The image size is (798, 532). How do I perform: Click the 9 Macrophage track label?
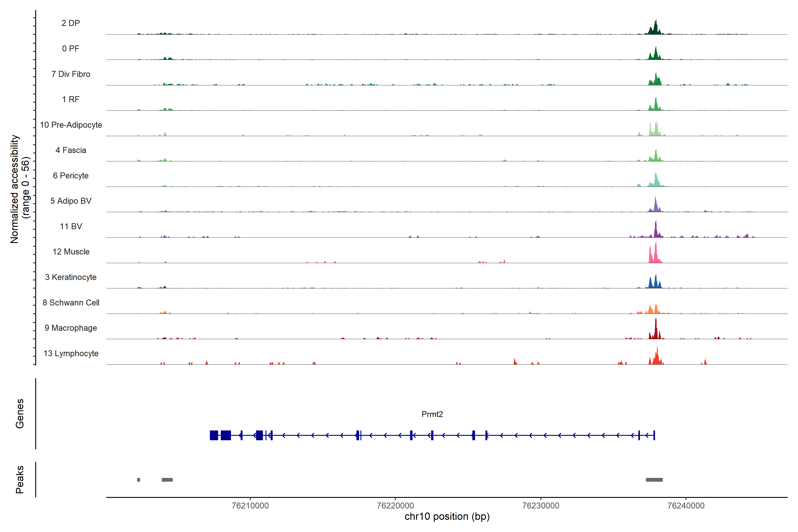(70, 328)
